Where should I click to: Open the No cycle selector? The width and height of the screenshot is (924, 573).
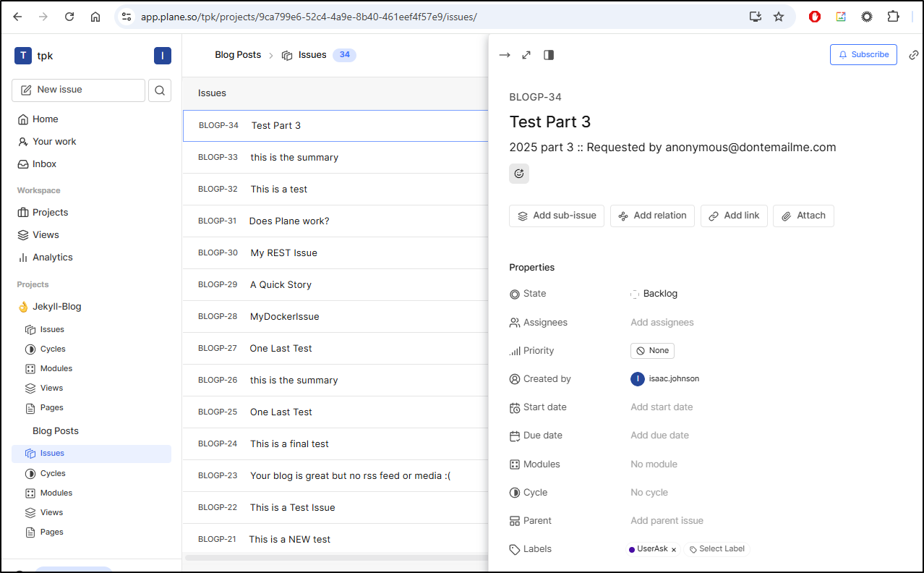click(x=649, y=493)
